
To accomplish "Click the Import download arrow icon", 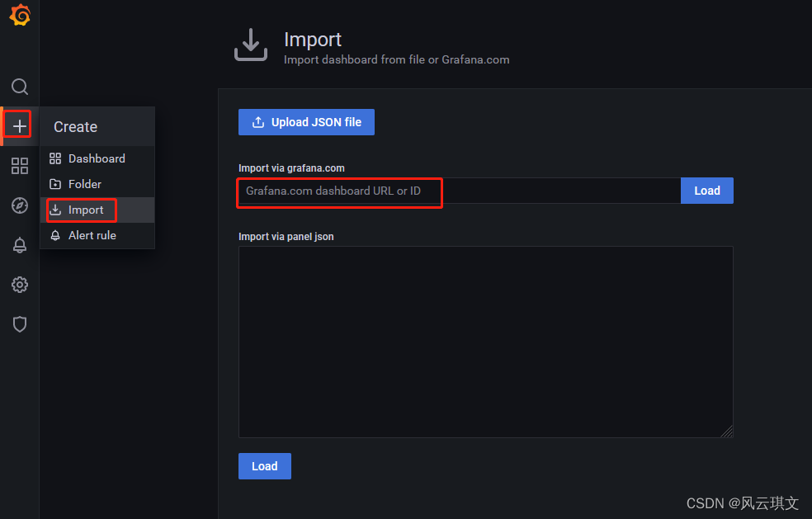I will point(251,45).
